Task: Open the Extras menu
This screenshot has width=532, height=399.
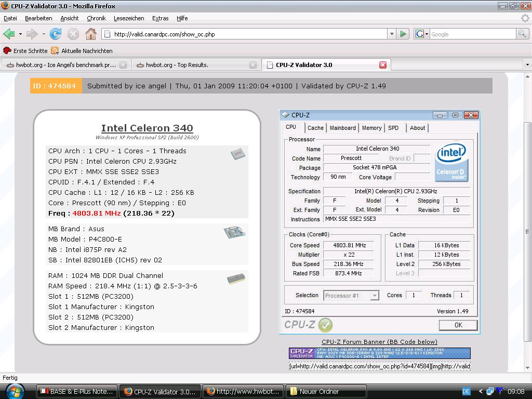Action: tap(160, 18)
